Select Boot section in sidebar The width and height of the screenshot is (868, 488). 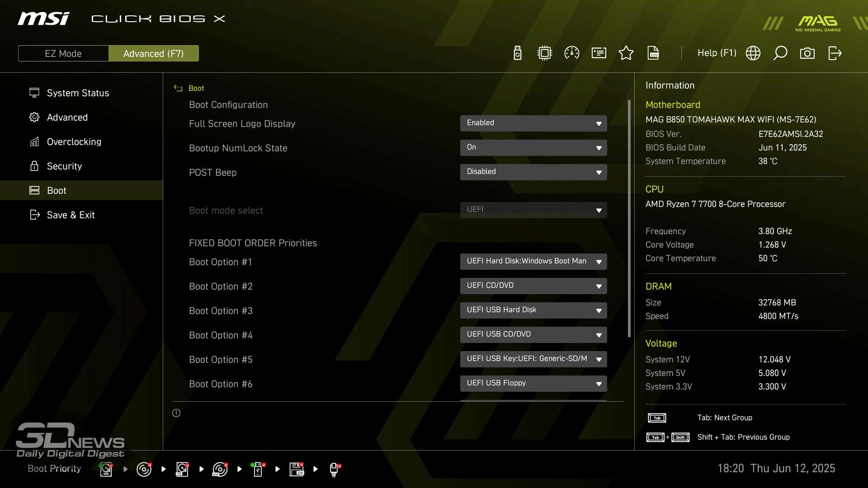[x=81, y=191]
